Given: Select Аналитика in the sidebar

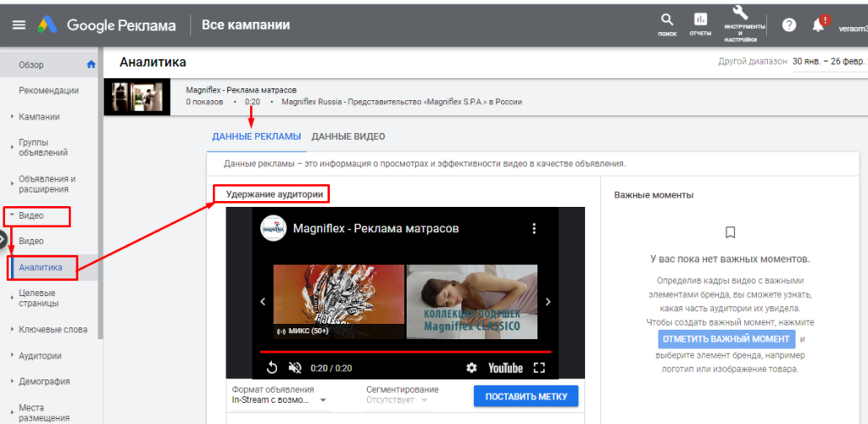Looking at the screenshot, I should click(x=41, y=267).
